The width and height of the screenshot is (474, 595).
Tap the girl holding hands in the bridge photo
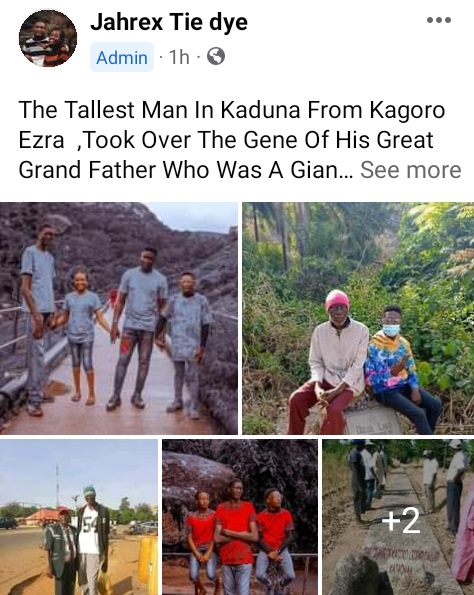pos(82,336)
